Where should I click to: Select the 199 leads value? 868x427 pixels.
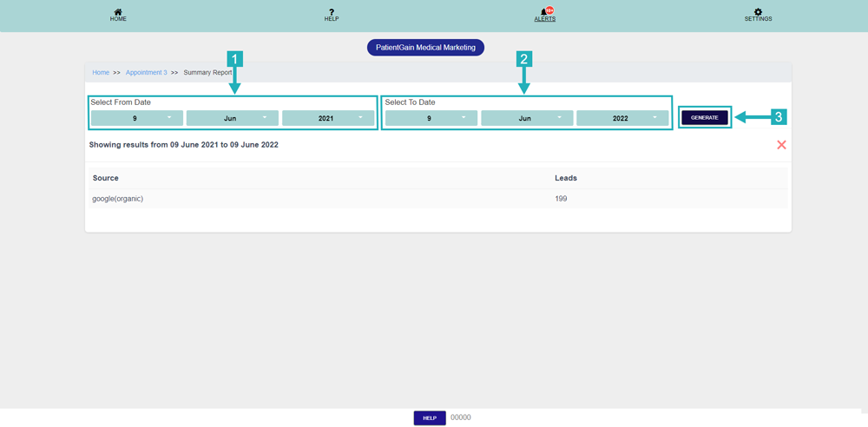[x=561, y=199]
